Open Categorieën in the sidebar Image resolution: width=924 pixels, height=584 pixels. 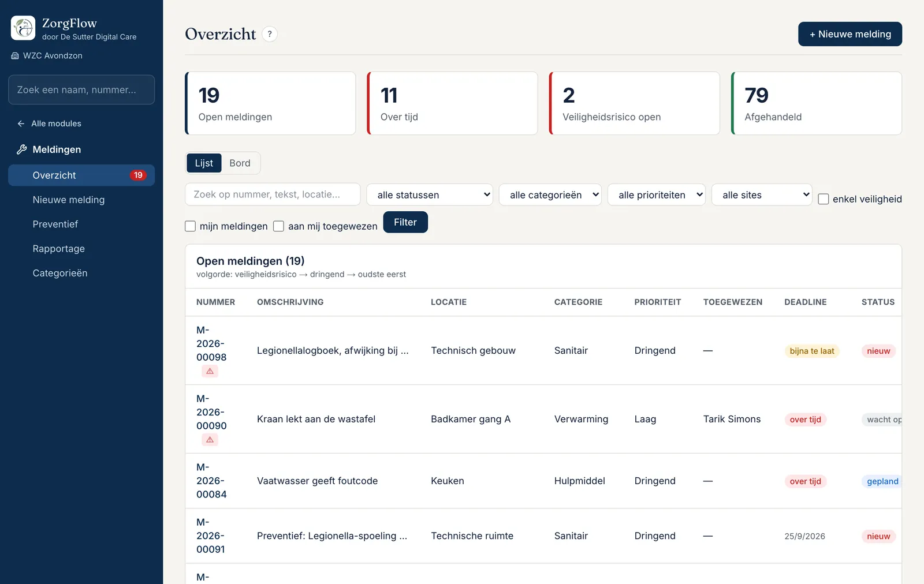point(81,273)
